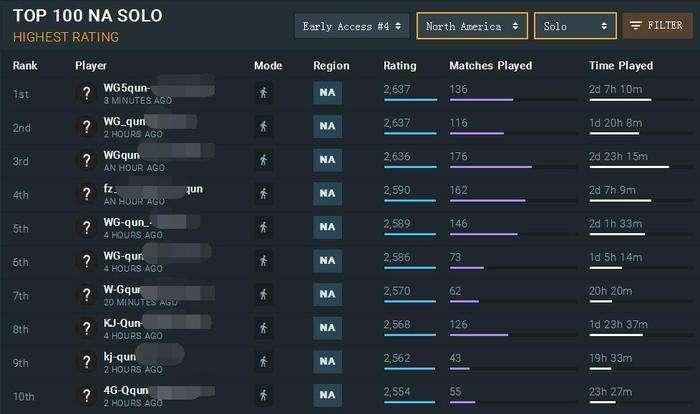Open the Solo mode dropdown
Screen dimensions: 700x414
click(574, 26)
